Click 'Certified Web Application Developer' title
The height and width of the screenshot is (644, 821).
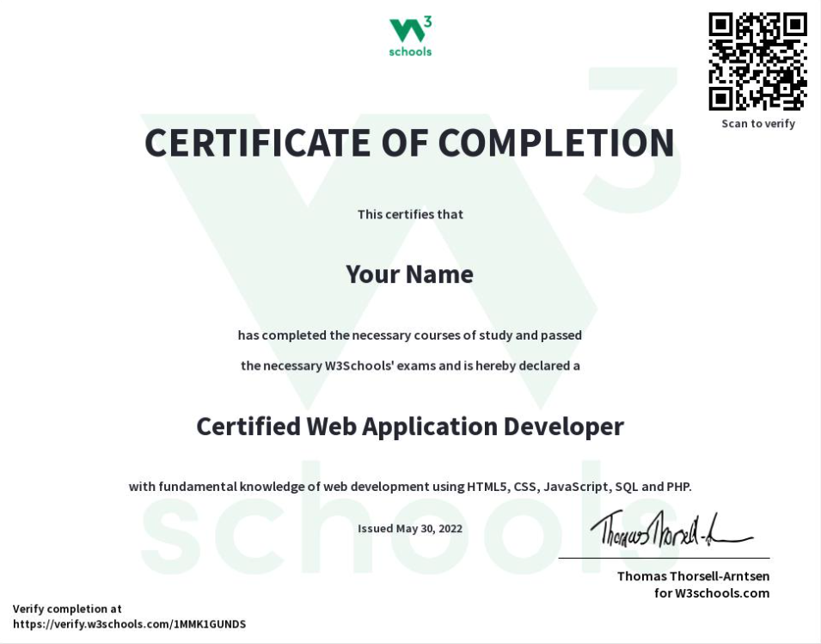(x=410, y=426)
